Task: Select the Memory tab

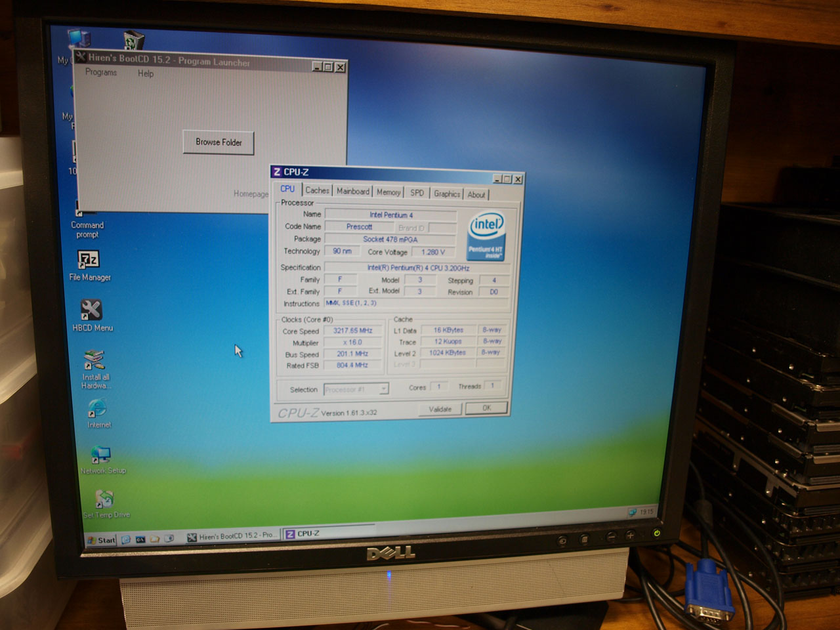Action: [x=388, y=192]
